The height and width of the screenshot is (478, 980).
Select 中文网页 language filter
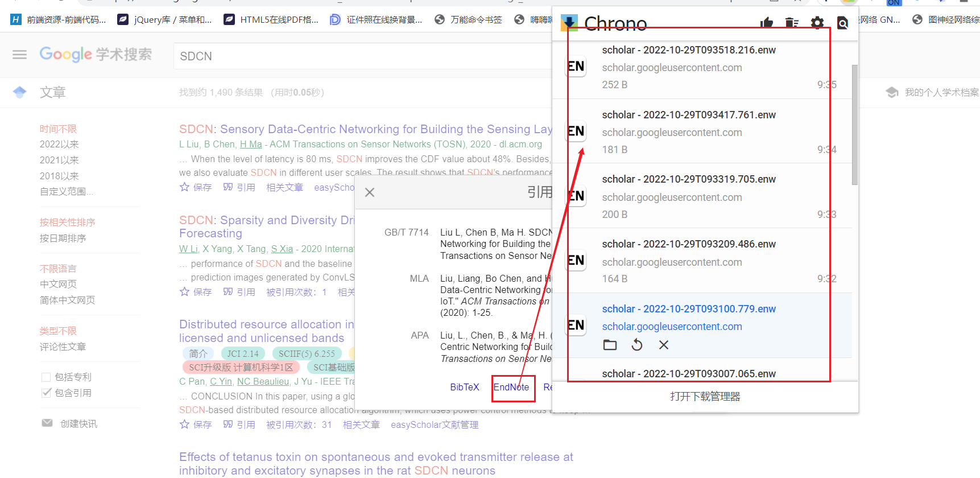58,284
